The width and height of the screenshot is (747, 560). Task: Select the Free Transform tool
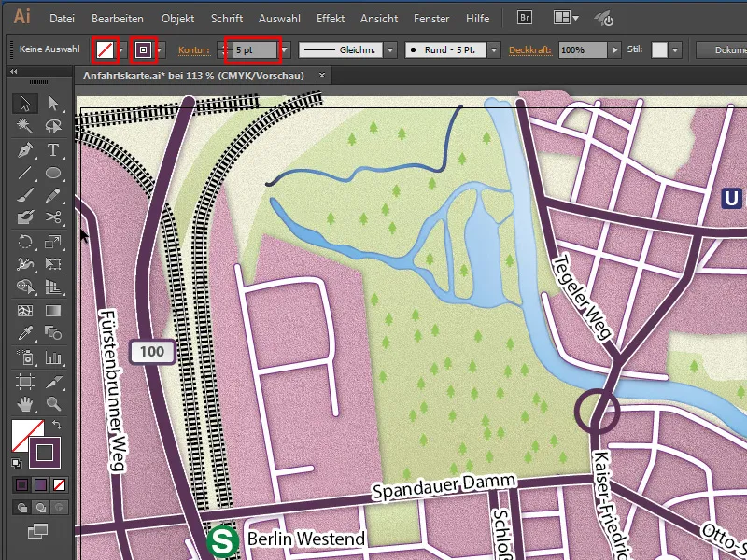tap(53, 264)
